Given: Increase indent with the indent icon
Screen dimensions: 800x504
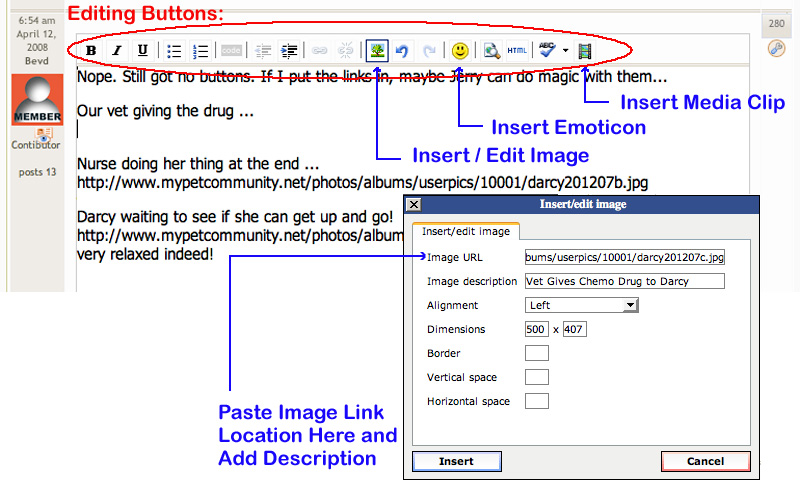Looking at the screenshot, I should 289,51.
